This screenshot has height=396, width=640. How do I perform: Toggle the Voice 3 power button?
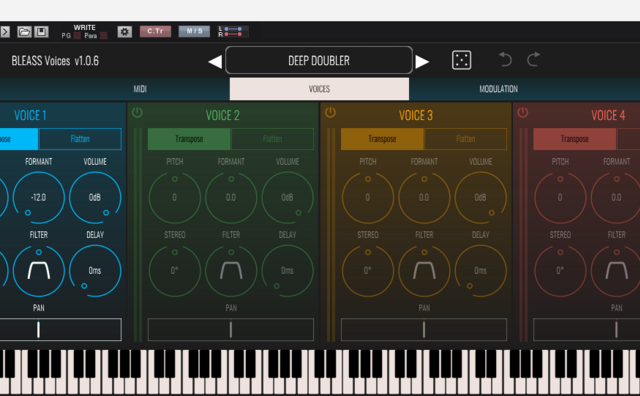coord(330,112)
